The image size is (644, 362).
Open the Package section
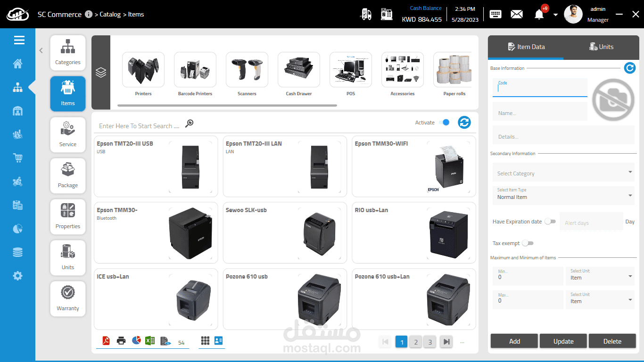(68, 176)
